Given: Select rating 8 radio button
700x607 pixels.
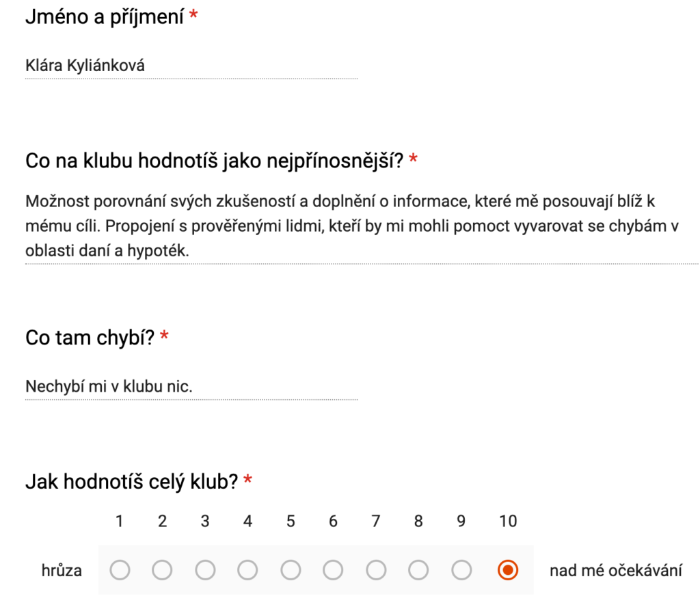Looking at the screenshot, I should point(418,570).
